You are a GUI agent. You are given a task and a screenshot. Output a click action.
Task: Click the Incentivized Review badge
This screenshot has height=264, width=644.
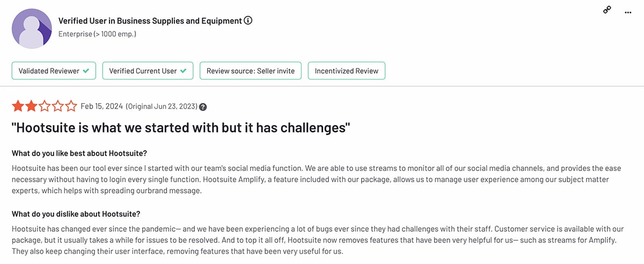pyautogui.click(x=347, y=71)
